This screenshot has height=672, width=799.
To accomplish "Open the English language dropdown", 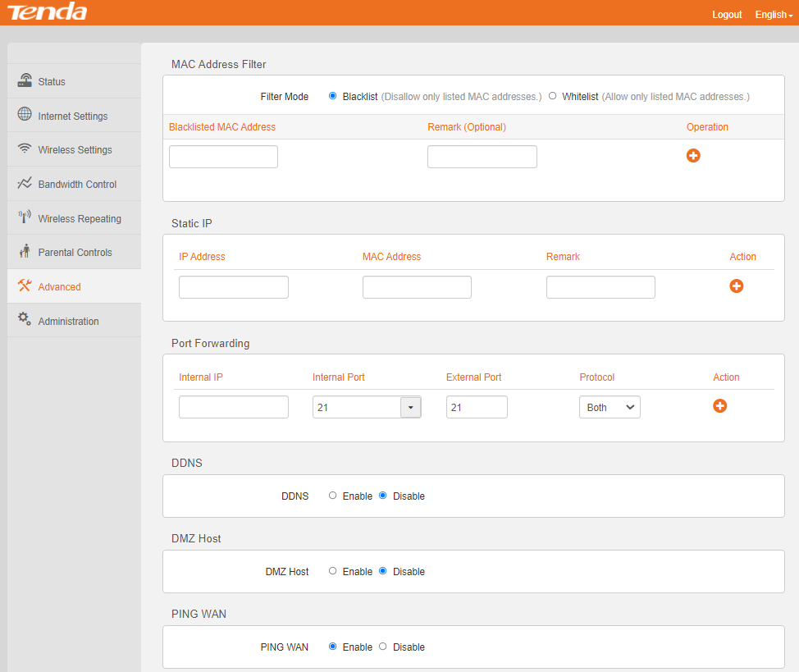I will click(774, 15).
